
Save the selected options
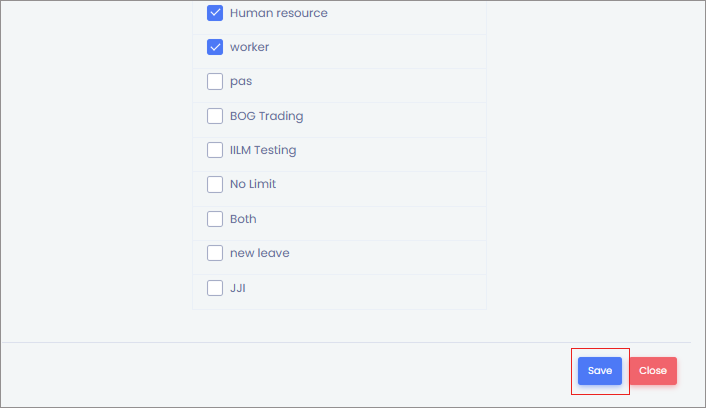click(x=600, y=371)
